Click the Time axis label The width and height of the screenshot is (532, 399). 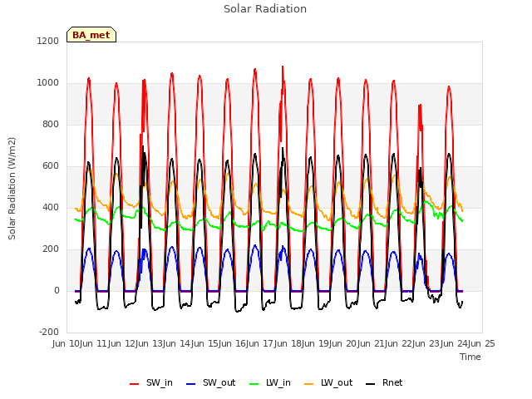point(470,357)
